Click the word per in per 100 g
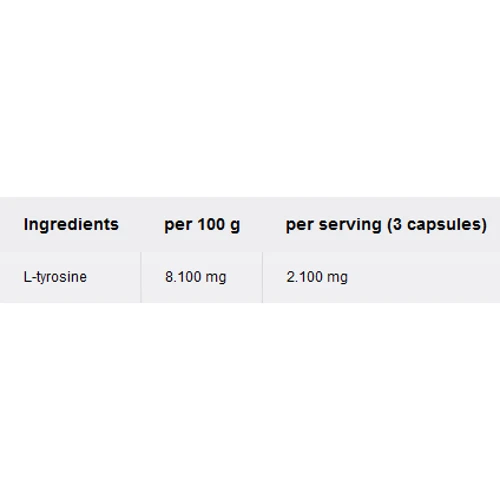The image size is (500, 500). pos(178,227)
